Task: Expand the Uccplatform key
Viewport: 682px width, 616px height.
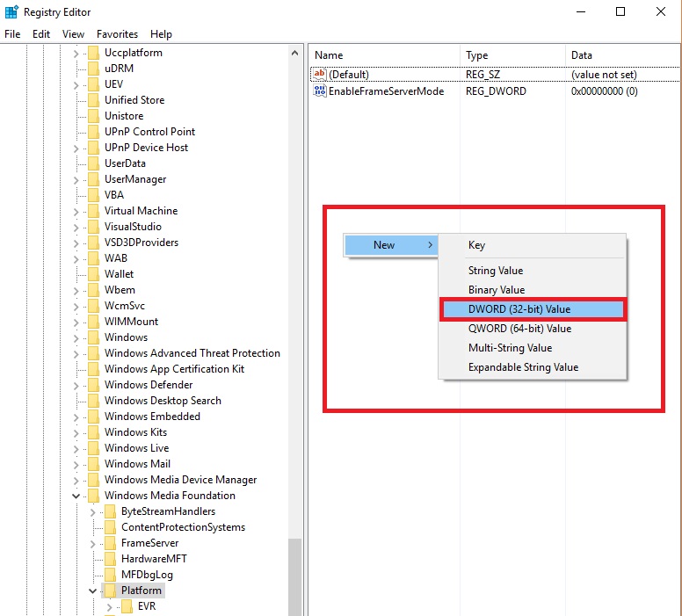Action: tap(76, 54)
